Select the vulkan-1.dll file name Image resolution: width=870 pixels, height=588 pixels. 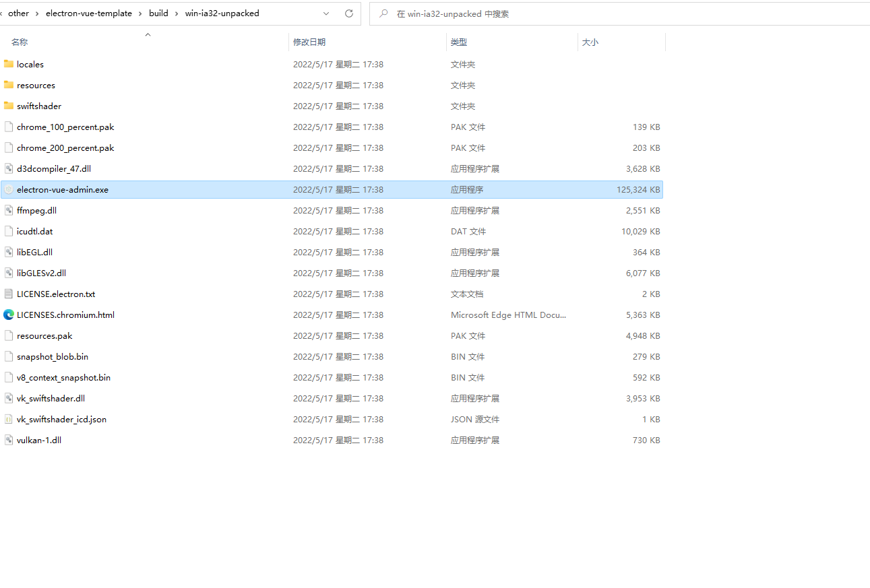tap(39, 440)
